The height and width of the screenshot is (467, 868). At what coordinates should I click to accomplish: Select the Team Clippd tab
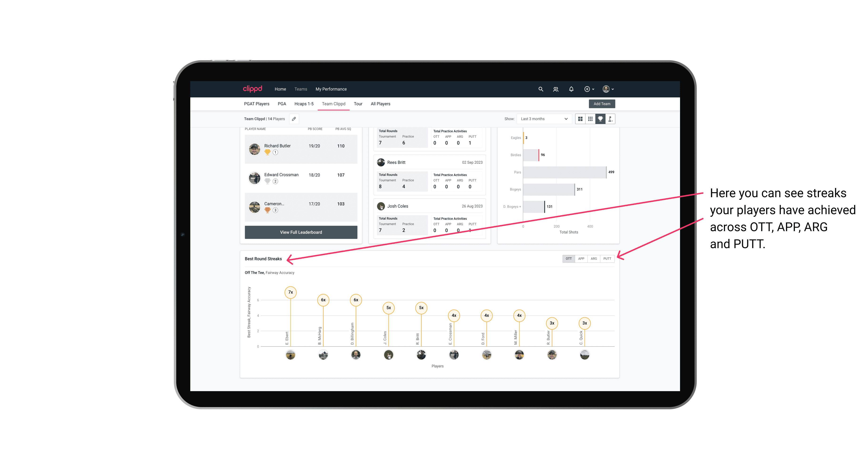click(x=334, y=104)
